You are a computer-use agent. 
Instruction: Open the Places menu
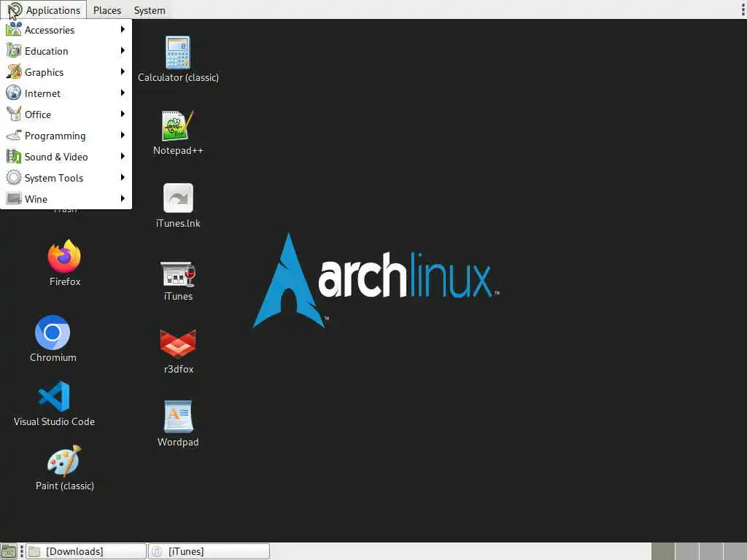coord(107,10)
